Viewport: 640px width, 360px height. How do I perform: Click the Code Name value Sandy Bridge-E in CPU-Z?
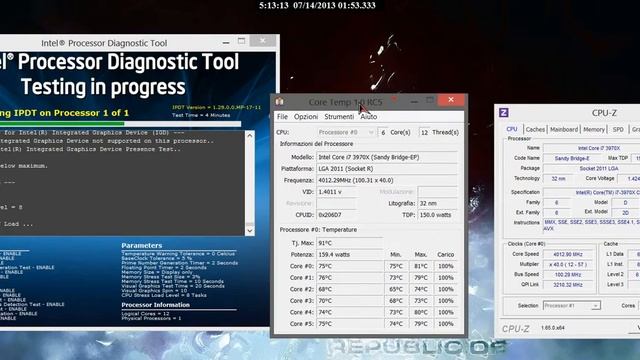pos(571,158)
